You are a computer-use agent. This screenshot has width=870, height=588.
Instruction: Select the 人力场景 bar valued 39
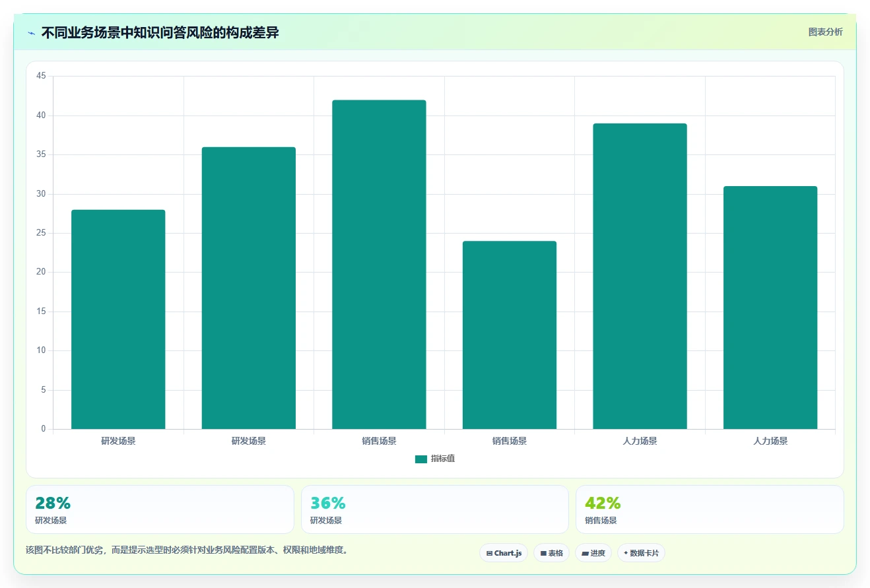(640, 277)
